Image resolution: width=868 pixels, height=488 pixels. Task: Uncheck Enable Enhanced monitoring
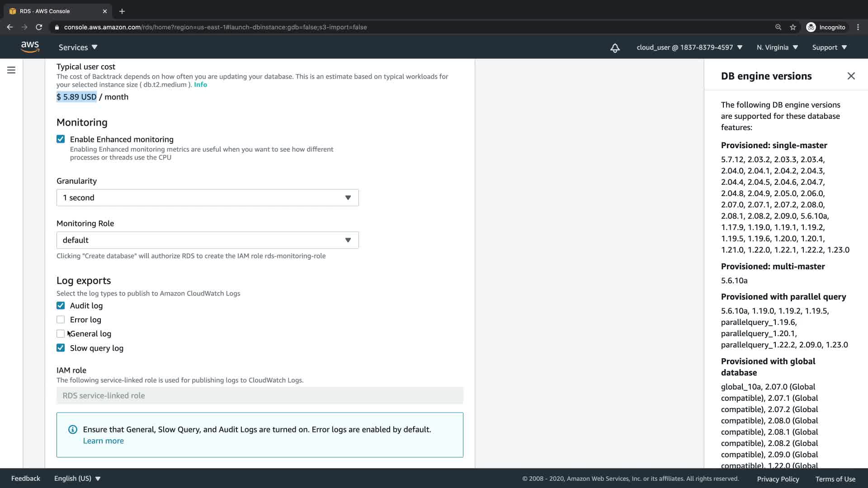point(61,139)
